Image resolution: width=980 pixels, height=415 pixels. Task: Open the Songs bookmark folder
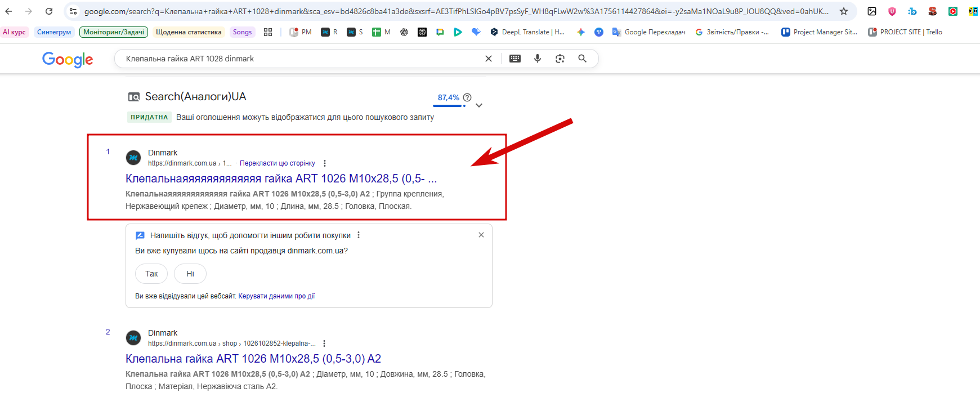[242, 32]
